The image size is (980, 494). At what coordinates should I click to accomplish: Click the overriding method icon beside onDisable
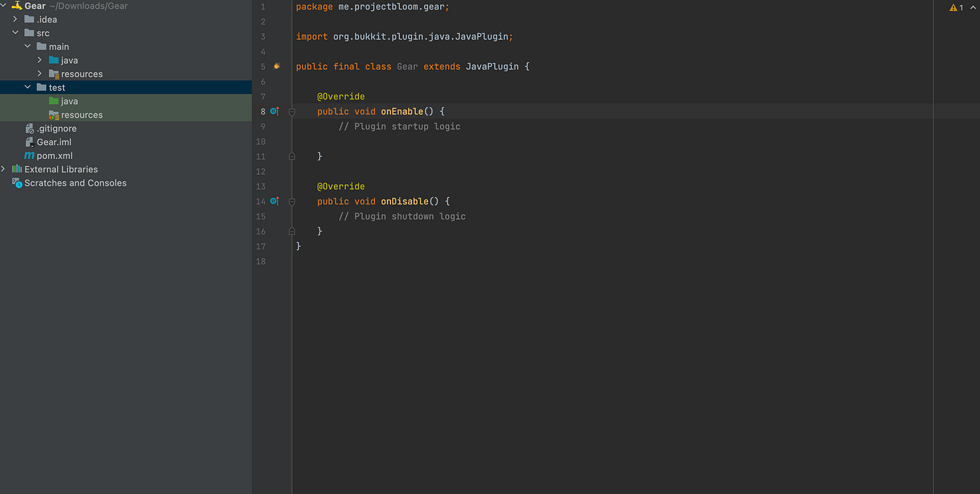274,201
